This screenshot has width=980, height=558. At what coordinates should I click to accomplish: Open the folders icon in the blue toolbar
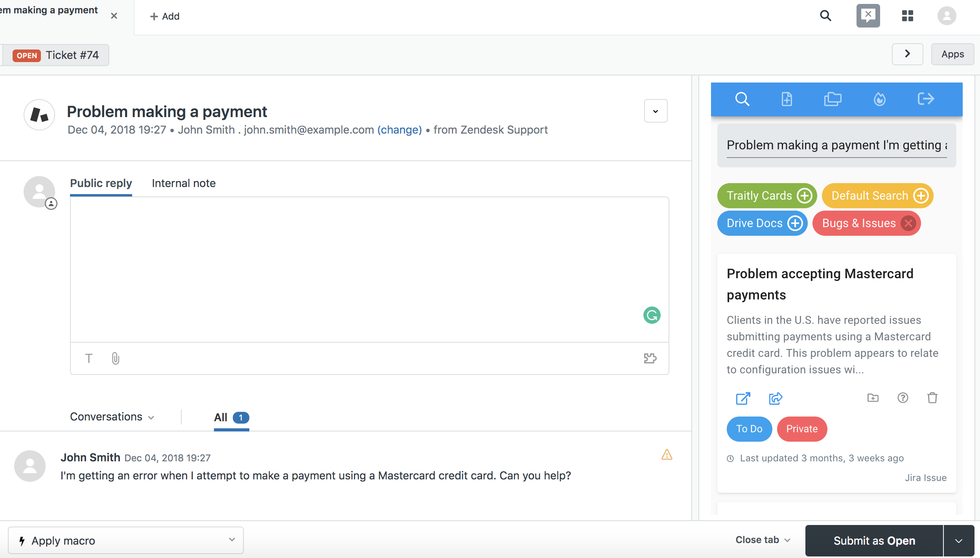click(x=833, y=99)
